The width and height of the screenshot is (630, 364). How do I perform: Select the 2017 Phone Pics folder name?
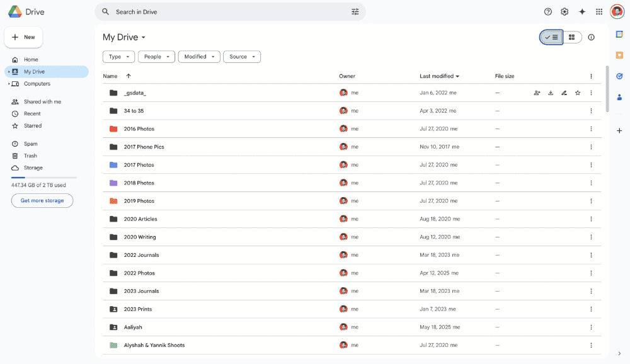(x=144, y=147)
